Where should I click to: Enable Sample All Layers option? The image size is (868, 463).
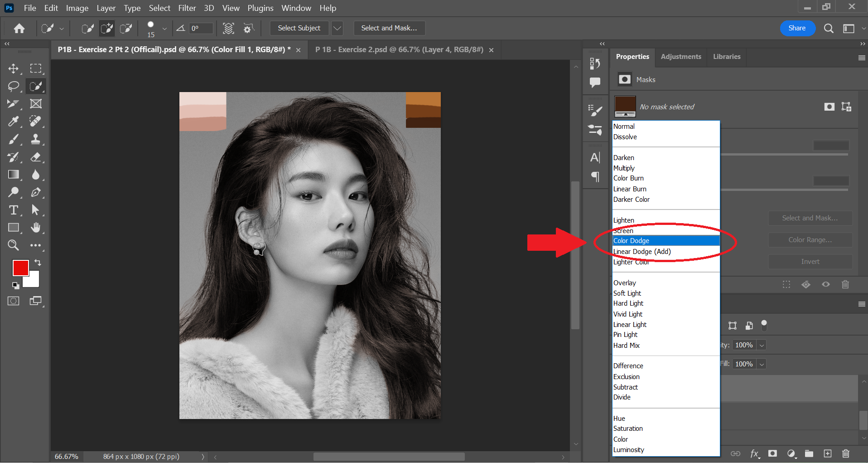(228, 29)
